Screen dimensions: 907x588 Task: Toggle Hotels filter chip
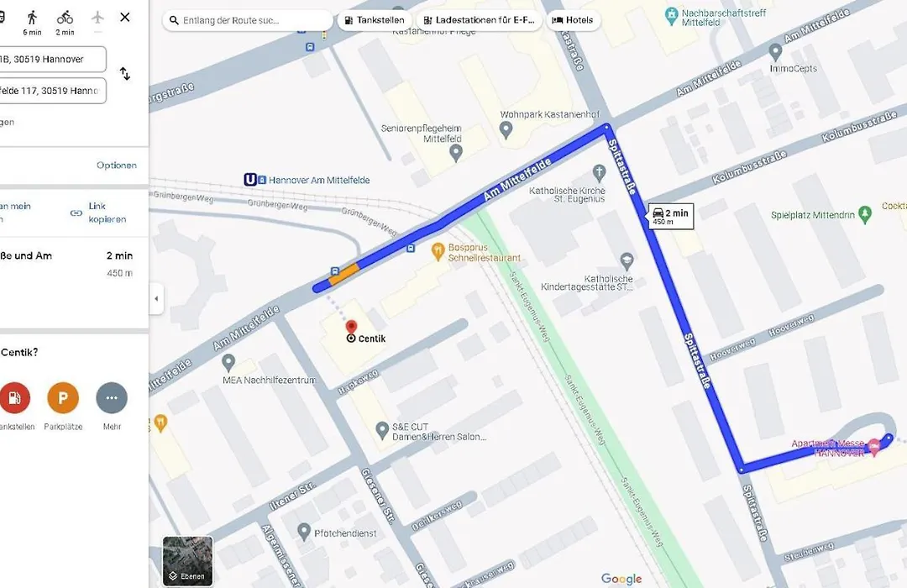click(573, 20)
